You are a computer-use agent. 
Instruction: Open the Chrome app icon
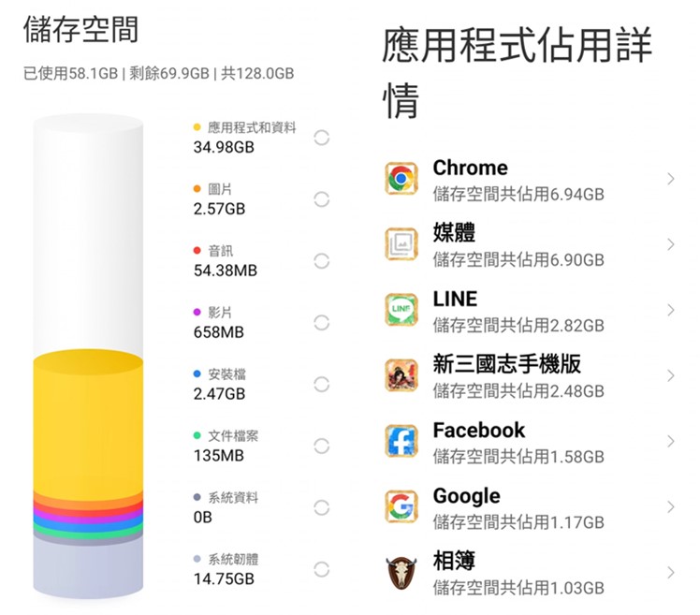pos(401,179)
